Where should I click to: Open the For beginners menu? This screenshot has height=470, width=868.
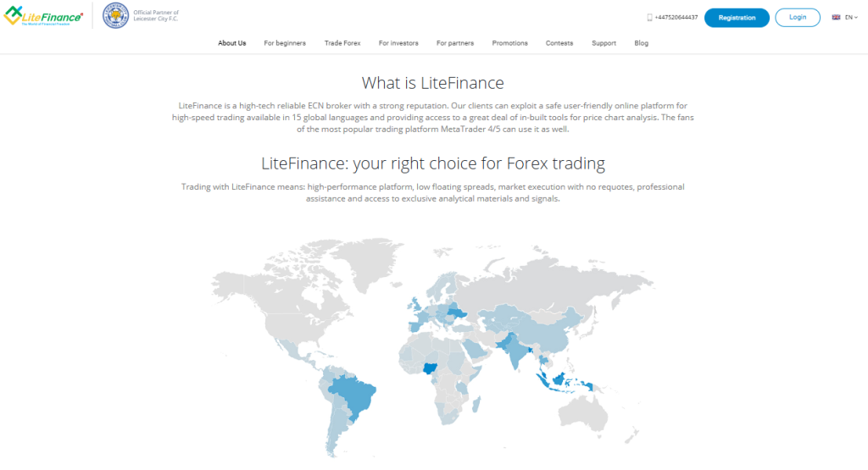click(x=285, y=43)
